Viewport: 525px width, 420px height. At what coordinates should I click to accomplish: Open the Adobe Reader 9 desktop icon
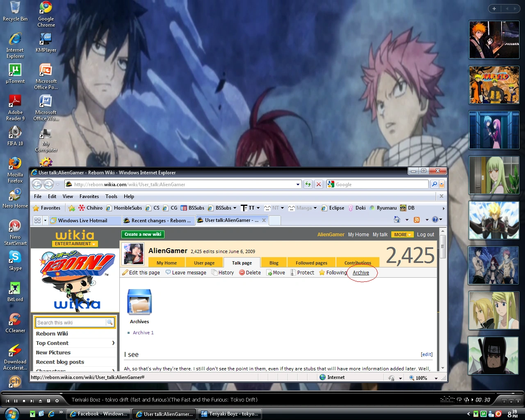[x=15, y=107]
